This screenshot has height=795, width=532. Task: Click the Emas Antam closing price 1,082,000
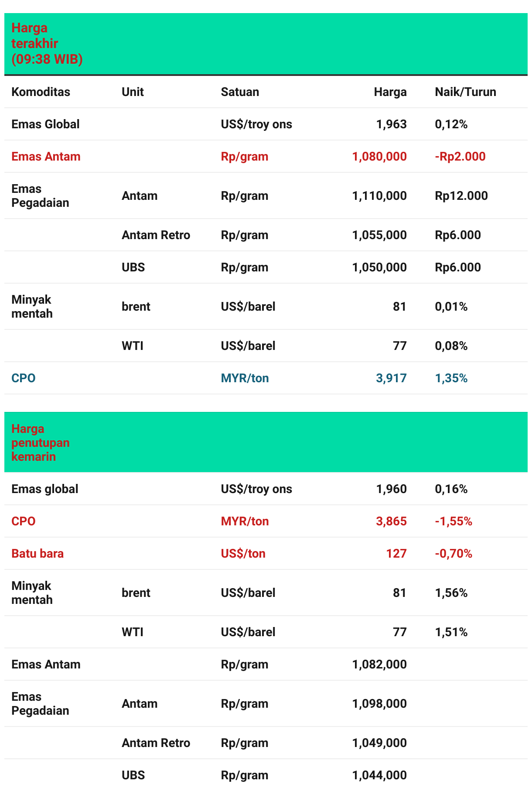point(379,665)
